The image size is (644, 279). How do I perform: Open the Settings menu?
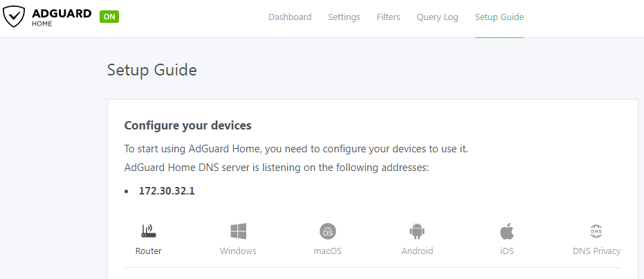pos(344,17)
